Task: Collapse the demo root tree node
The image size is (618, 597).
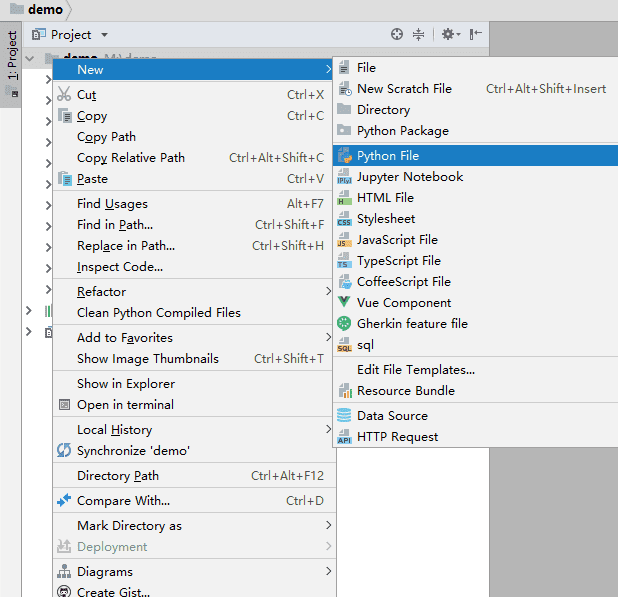Action: pos(30,59)
